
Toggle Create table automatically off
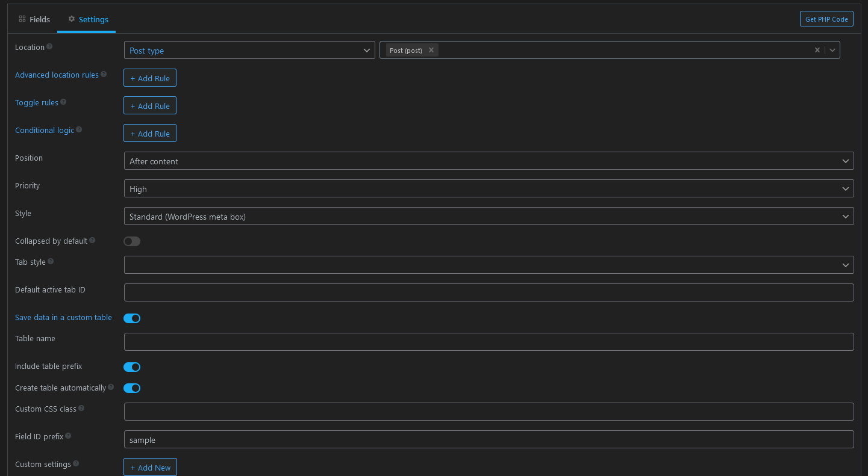(x=132, y=388)
